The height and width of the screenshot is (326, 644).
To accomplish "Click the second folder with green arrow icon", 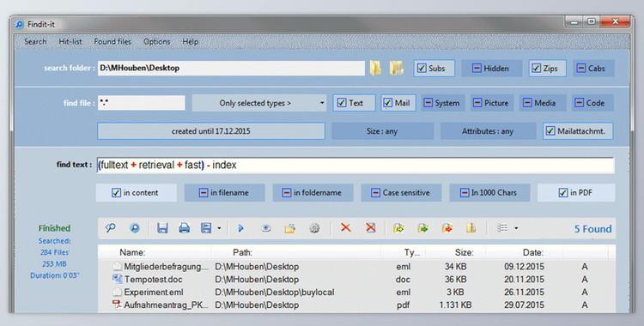I will point(422,228).
